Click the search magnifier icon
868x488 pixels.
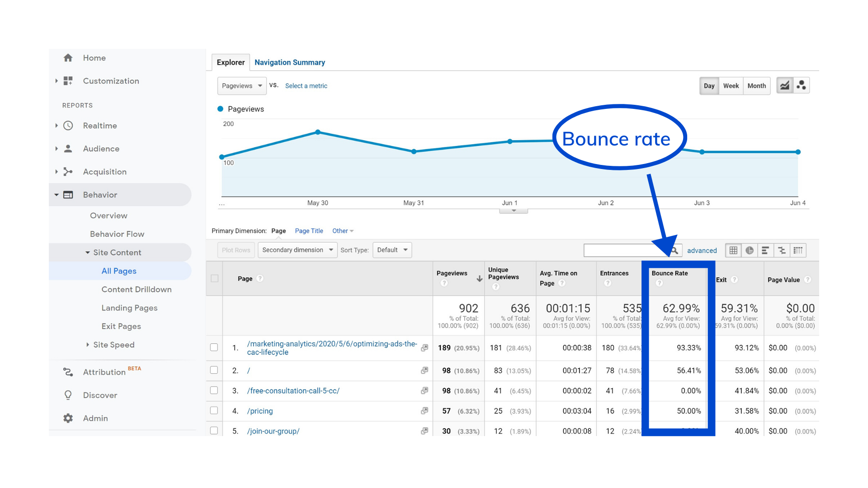(x=675, y=250)
